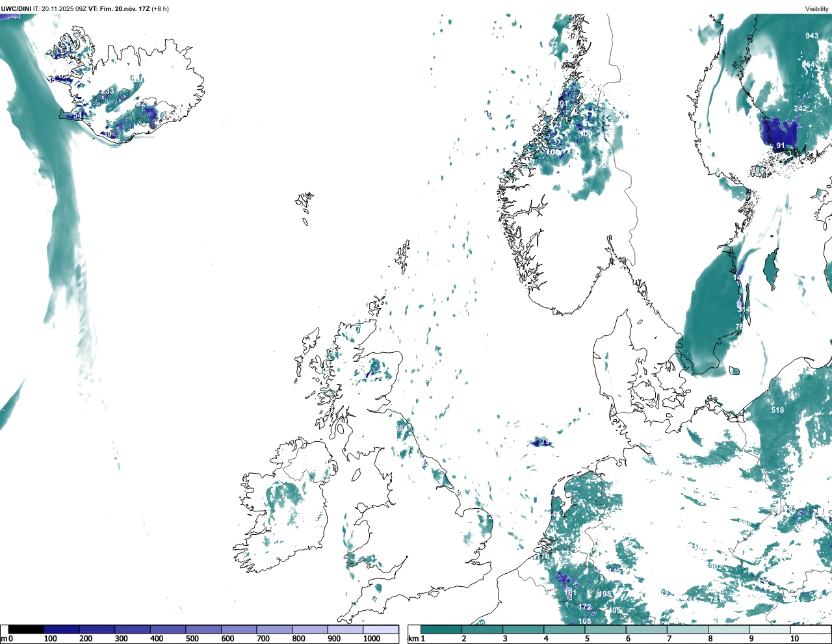This screenshot has height=644, width=832.
Task: Click the '(+8 h)' forecast offset text
Action: point(160,8)
